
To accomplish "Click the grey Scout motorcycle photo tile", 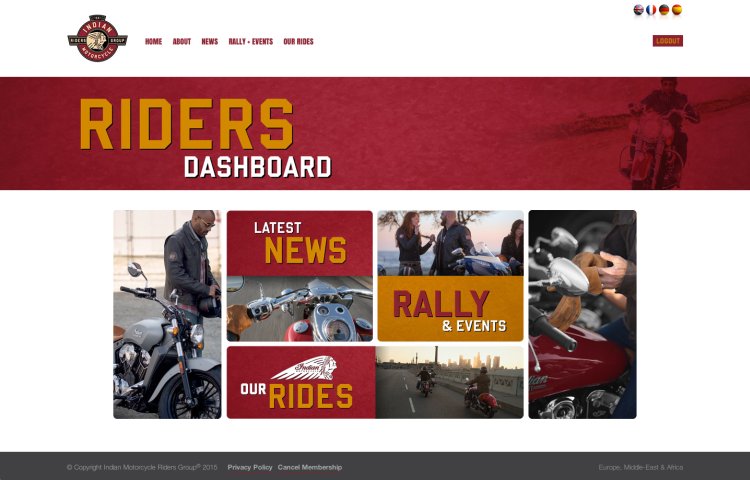I will click(x=167, y=315).
